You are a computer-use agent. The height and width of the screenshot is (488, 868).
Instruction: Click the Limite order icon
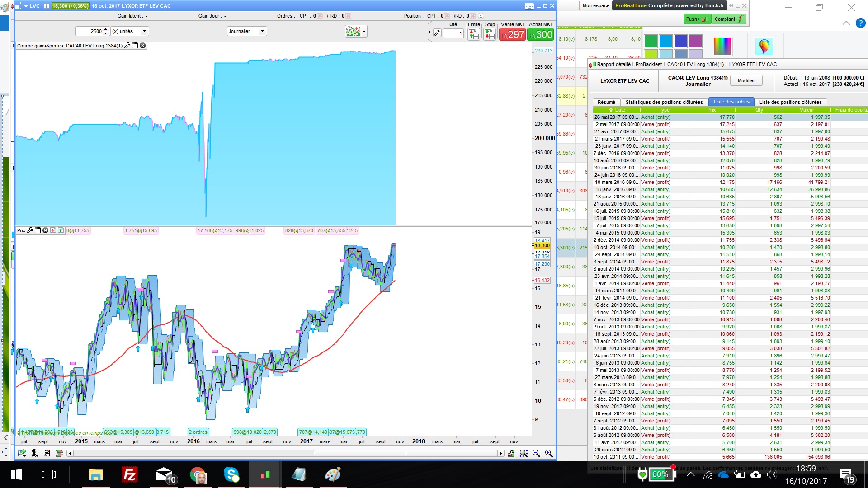pyautogui.click(x=473, y=34)
